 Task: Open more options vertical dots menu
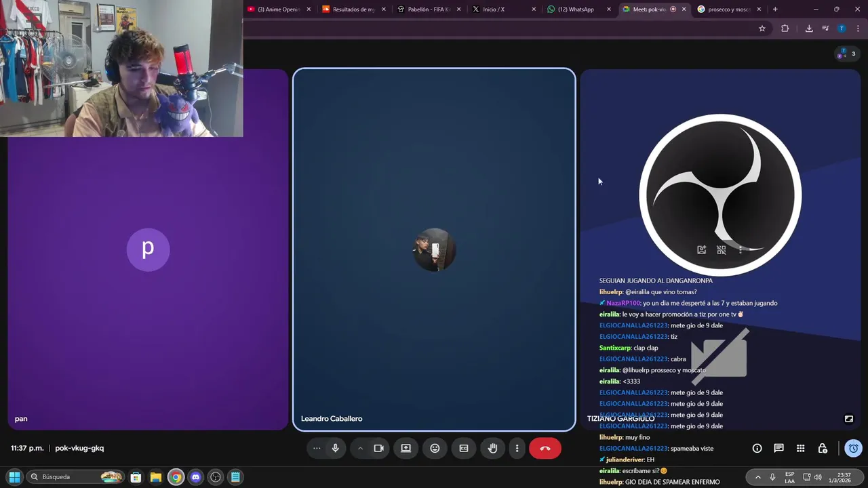(517, 448)
